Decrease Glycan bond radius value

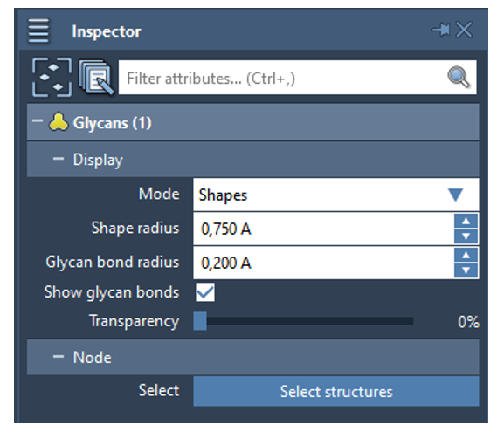466,270
